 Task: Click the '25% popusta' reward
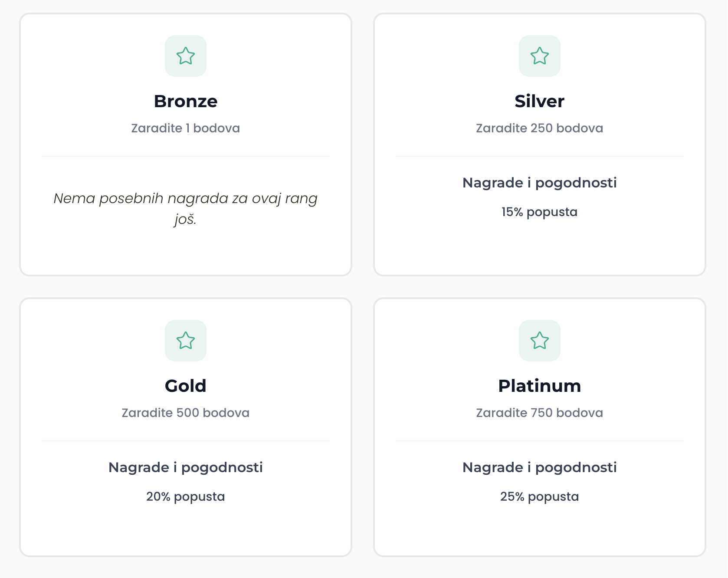tap(540, 496)
